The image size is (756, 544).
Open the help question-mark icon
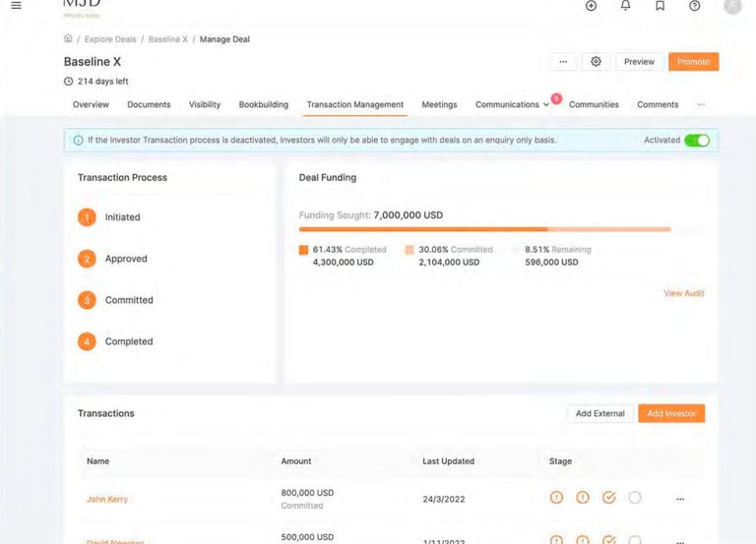coord(694,6)
